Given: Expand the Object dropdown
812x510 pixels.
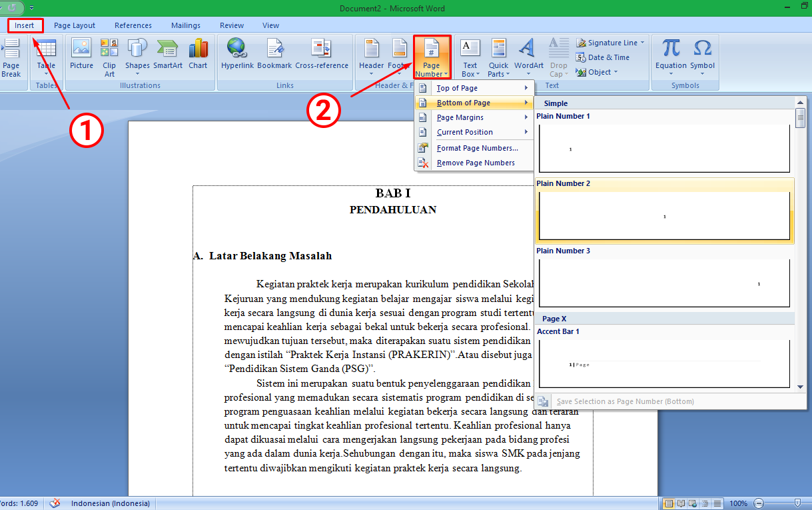Looking at the screenshot, I should click(615, 72).
